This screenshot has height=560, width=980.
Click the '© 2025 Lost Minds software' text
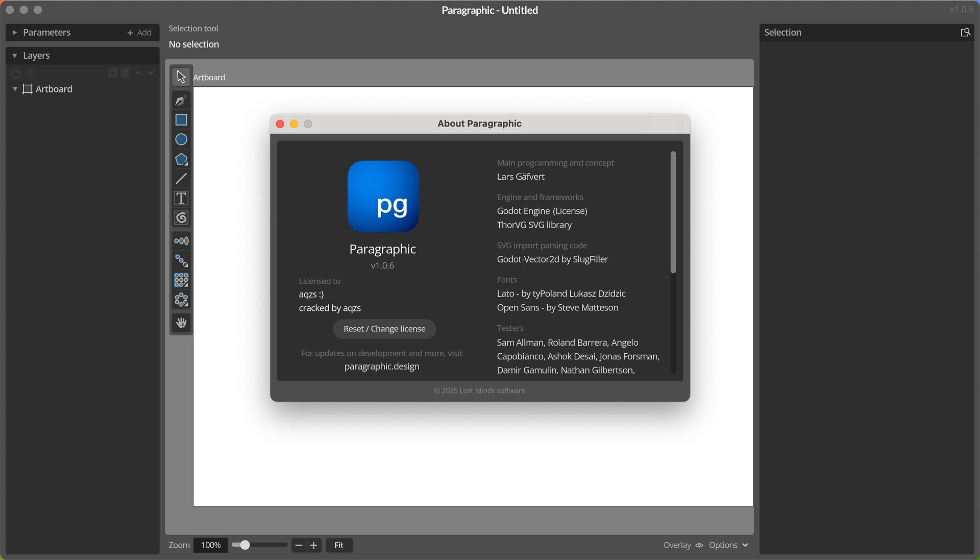pos(479,391)
